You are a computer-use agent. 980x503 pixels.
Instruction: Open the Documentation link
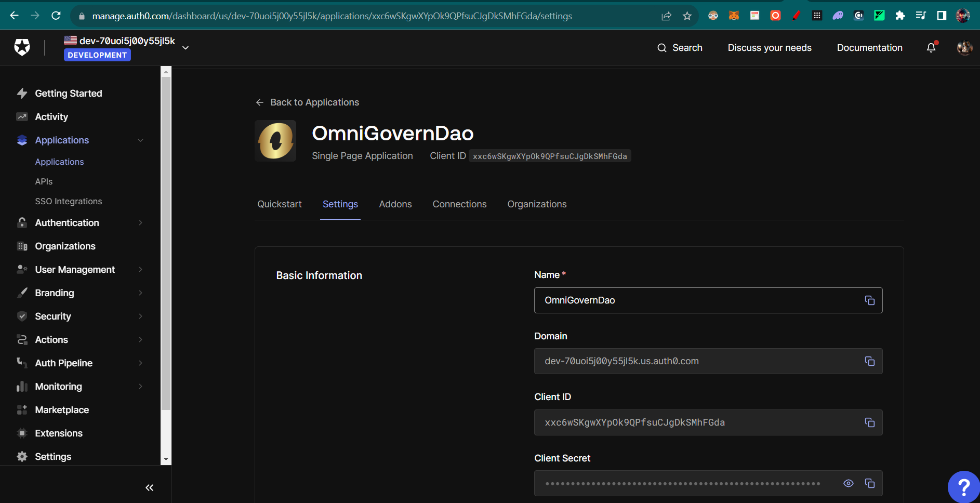(x=869, y=47)
